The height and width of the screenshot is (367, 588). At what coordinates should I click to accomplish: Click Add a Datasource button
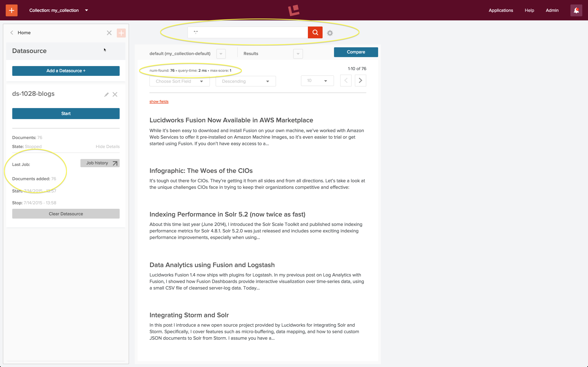66,71
